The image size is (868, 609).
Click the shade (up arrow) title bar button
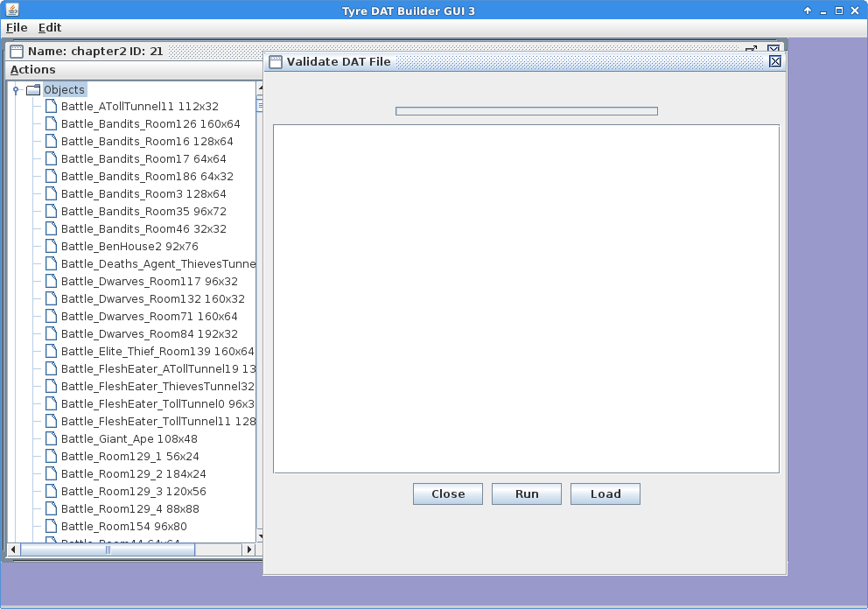click(x=808, y=10)
